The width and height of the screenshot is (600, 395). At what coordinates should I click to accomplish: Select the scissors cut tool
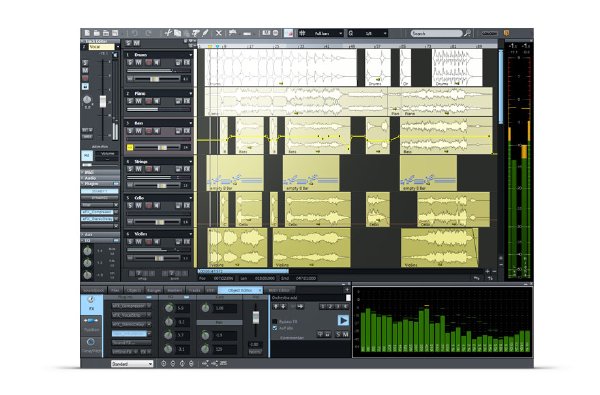(168, 33)
